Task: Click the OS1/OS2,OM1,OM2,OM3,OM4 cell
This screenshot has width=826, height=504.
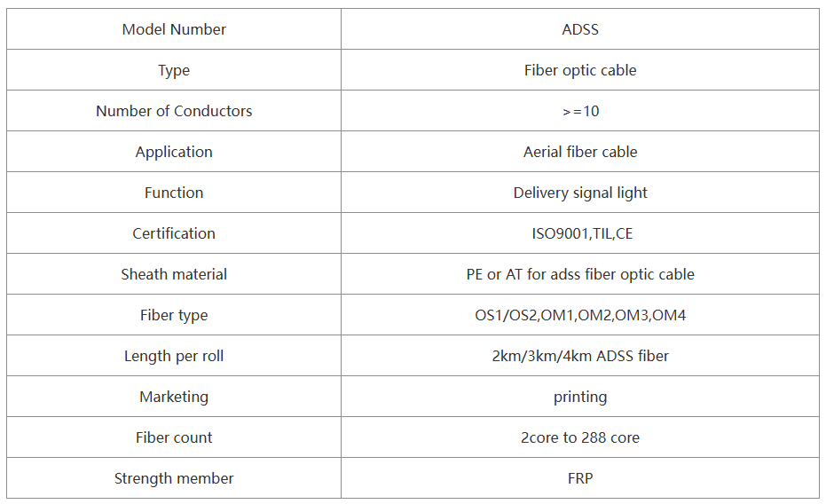Action: pyautogui.click(x=580, y=315)
